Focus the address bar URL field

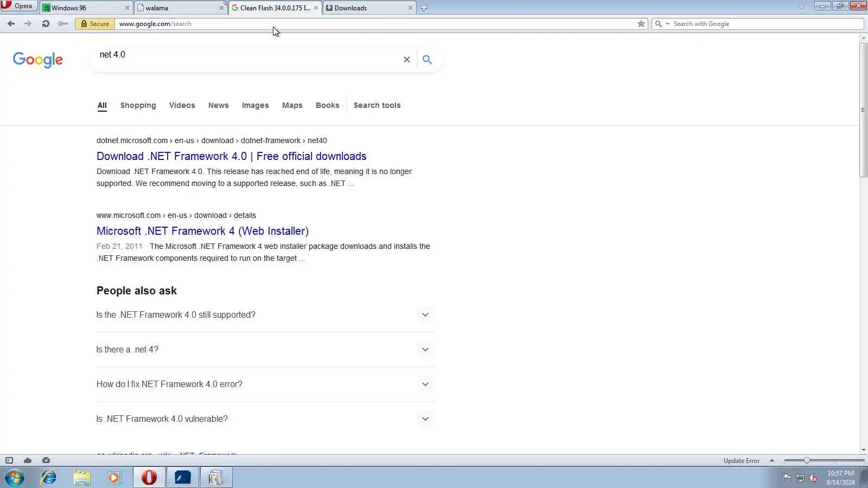374,24
